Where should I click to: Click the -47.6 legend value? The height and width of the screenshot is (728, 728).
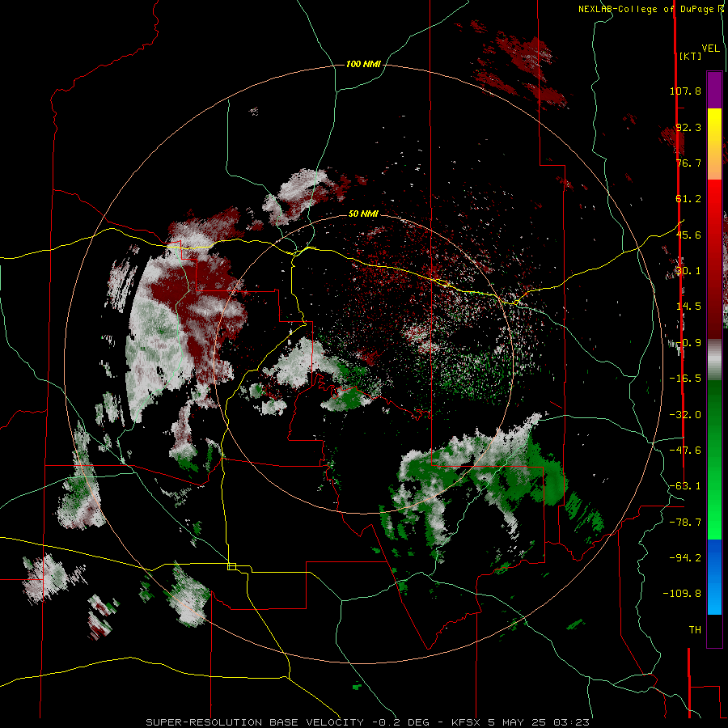pyautogui.click(x=685, y=451)
